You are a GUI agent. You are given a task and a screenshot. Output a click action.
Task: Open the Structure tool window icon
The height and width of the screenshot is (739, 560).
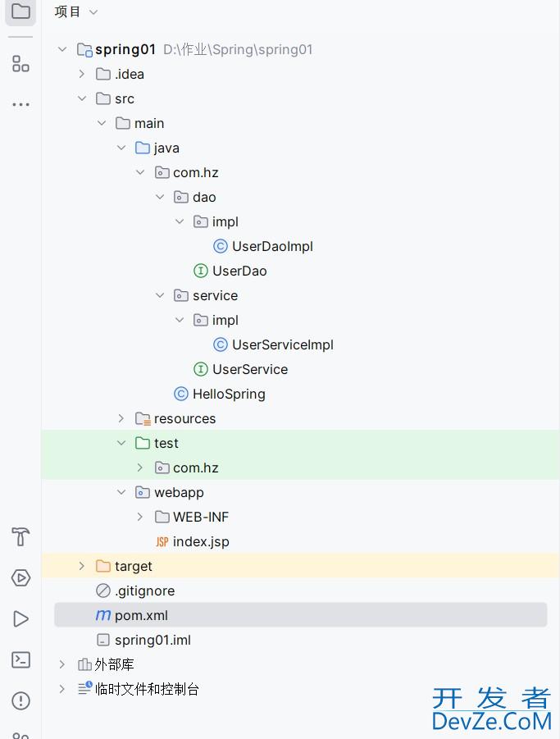click(20, 63)
